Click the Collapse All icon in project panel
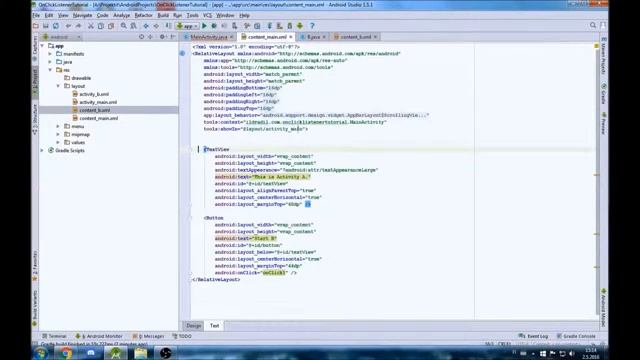Screen dimensions: 640x360 coord(151,37)
